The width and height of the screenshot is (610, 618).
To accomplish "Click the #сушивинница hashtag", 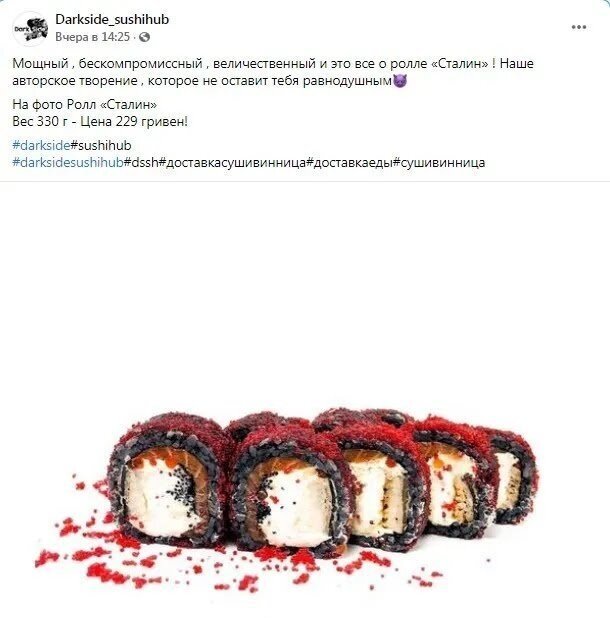I will (439, 162).
